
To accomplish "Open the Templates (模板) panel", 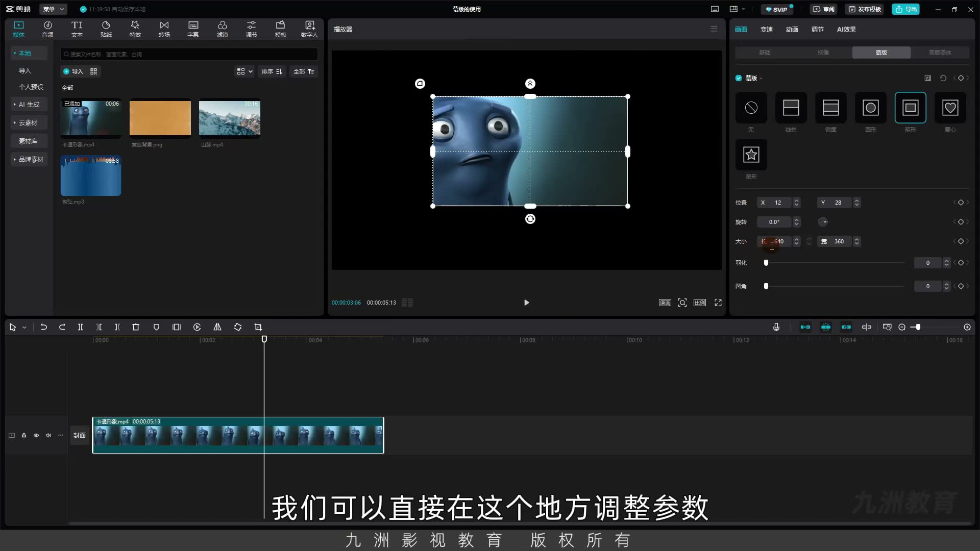I will pyautogui.click(x=280, y=29).
